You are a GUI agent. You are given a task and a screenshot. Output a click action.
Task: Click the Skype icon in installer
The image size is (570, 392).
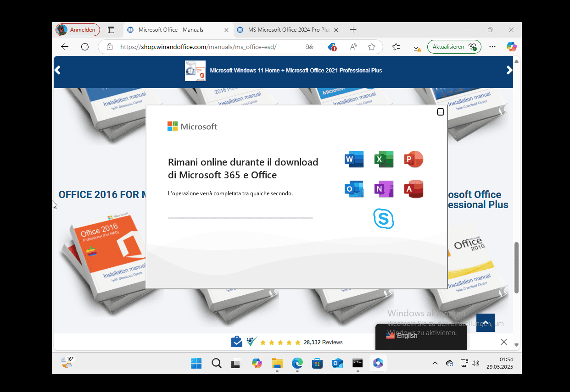[x=384, y=219]
